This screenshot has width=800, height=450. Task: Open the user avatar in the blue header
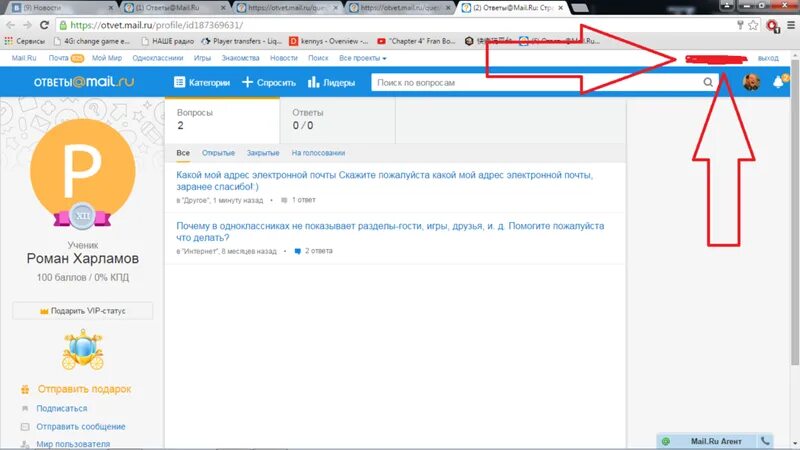point(751,82)
